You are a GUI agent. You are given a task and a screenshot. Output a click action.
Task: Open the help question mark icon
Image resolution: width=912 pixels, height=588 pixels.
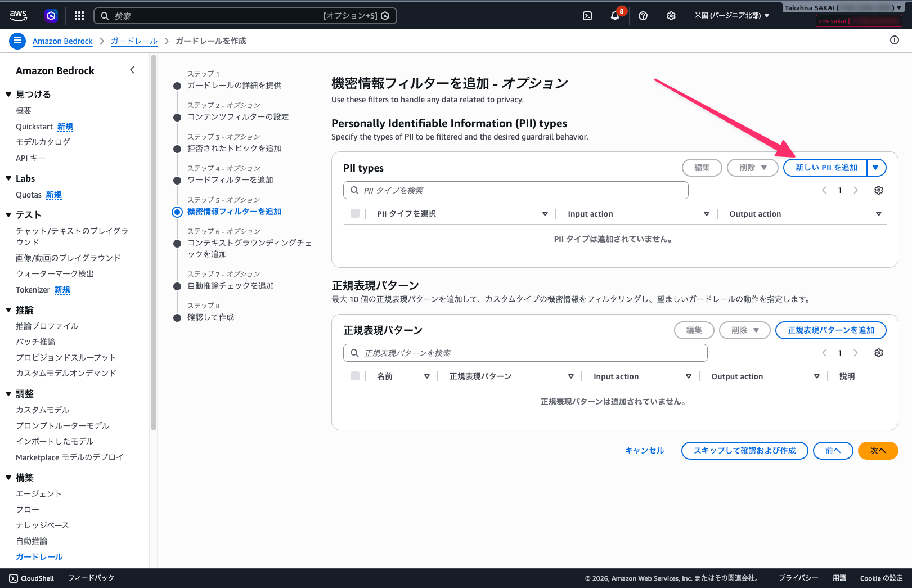(643, 16)
